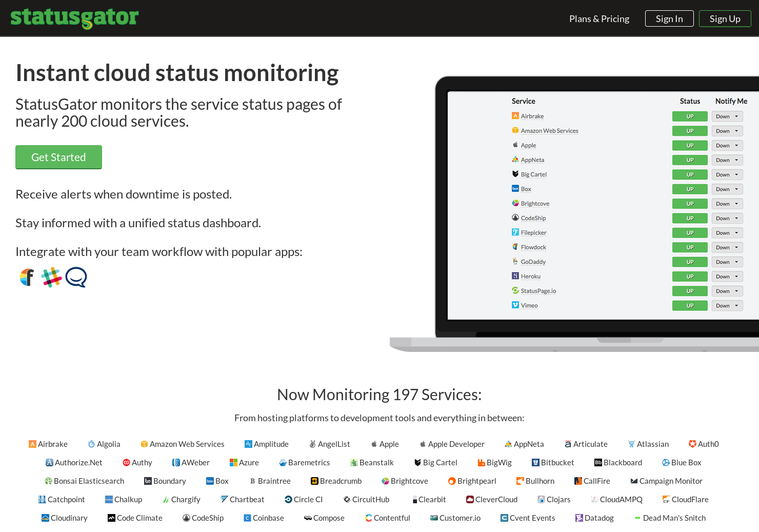
Task: Toggle the UP status for Airbrake
Action: click(x=689, y=116)
